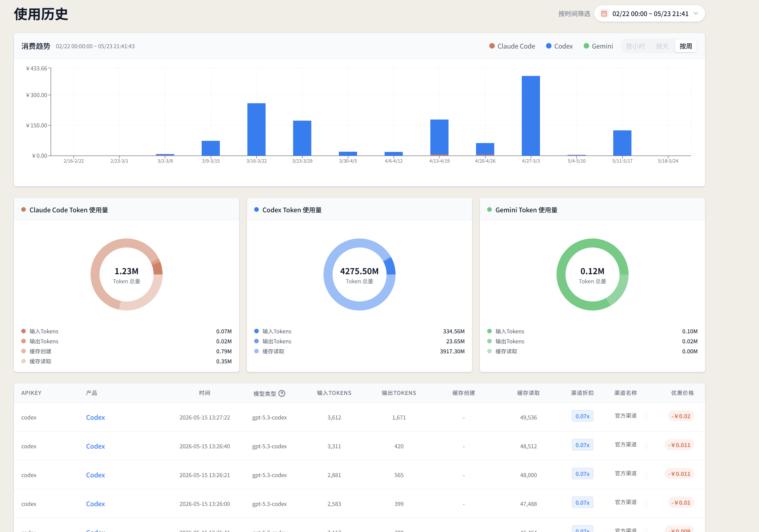This screenshot has height=532, width=759.
Task: Click the 49,536 cache read value
Action: (x=528, y=417)
